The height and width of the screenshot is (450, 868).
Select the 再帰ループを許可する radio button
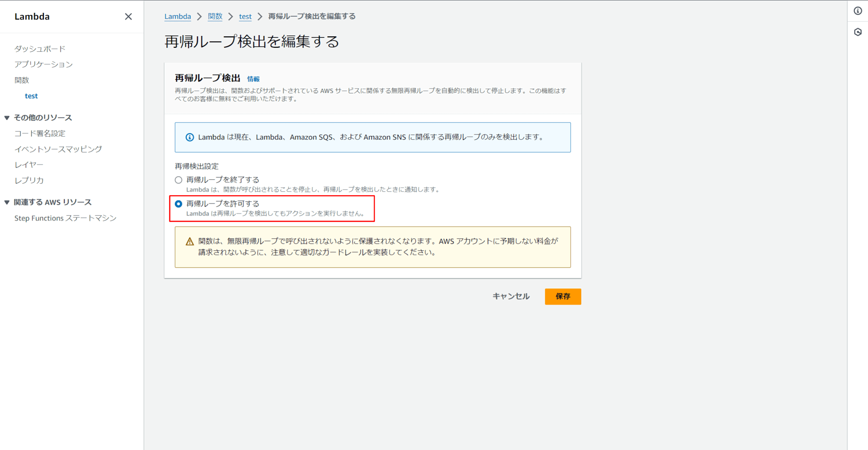click(178, 204)
